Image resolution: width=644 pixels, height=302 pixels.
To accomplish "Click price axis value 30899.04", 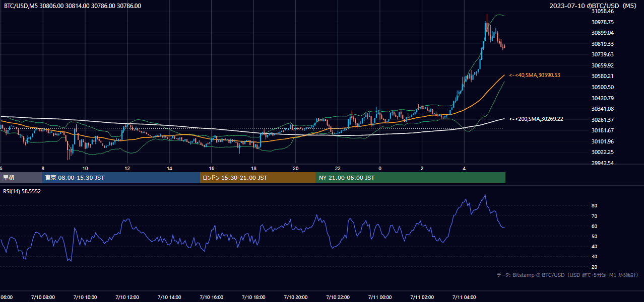I will pyautogui.click(x=602, y=33).
